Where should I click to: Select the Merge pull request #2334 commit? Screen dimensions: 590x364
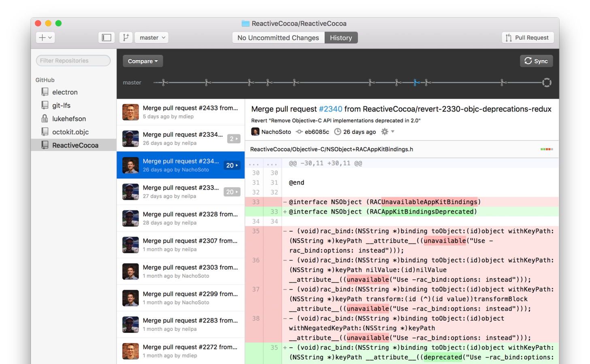click(181, 139)
